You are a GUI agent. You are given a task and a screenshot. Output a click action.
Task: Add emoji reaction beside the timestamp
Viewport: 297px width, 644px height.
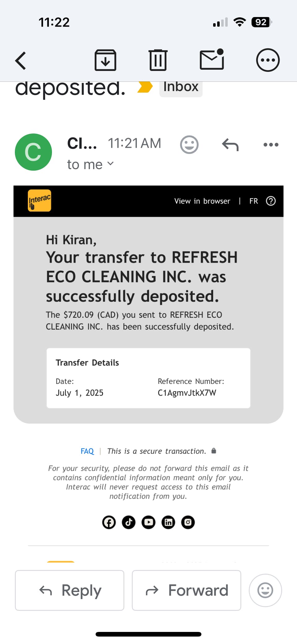[x=189, y=144]
